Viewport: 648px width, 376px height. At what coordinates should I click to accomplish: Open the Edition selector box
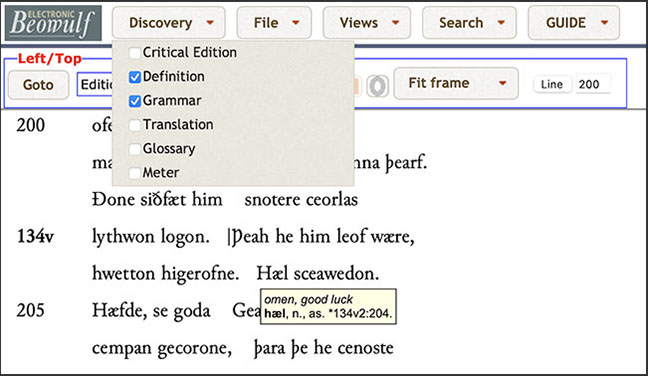[95, 84]
